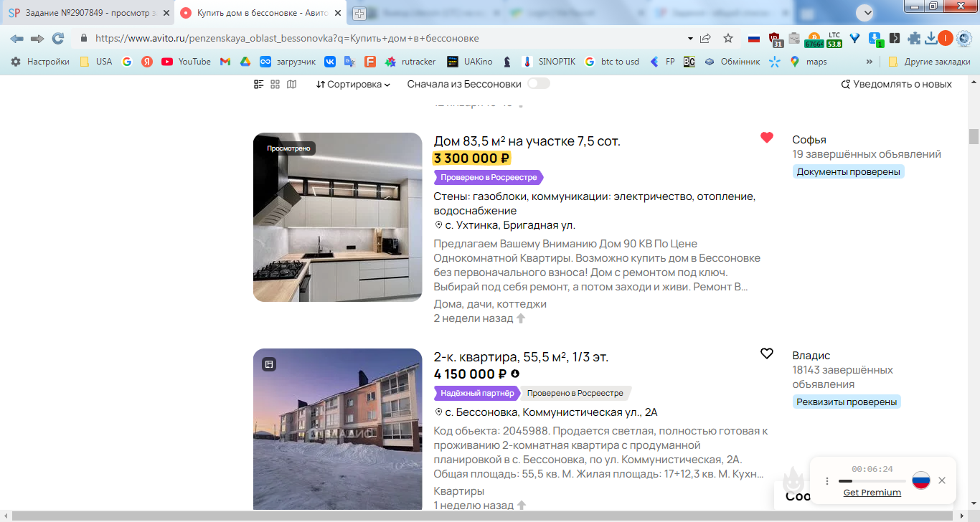Image resolution: width=980 pixels, height=522 pixels.
Task: Open the Russian flag extension
Action: click(754, 39)
